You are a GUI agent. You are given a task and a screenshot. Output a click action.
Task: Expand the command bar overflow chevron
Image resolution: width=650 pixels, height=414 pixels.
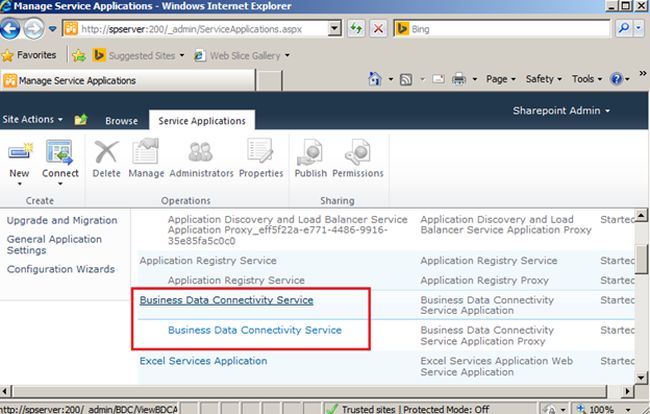[x=643, y=73]
